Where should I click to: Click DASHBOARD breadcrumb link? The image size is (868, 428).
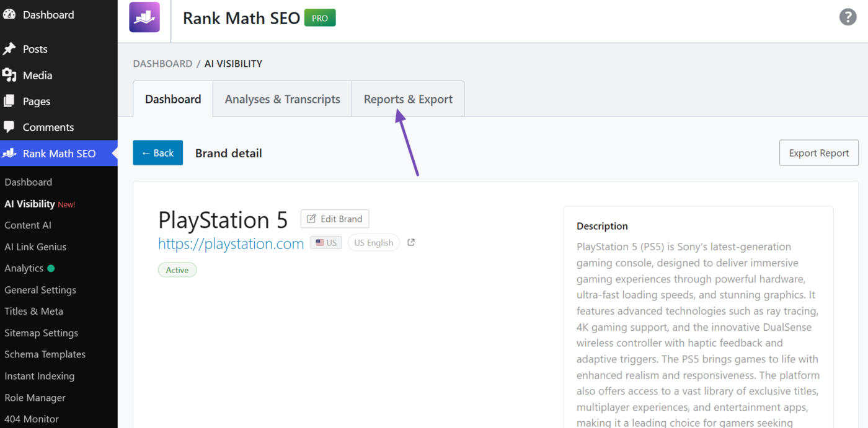tap(162, 64)
